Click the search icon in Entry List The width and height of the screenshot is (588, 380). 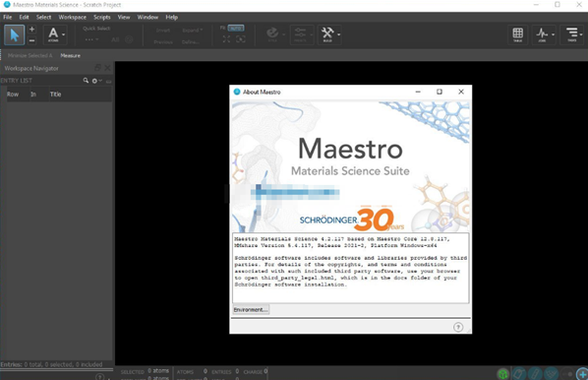tap(86, 81)
